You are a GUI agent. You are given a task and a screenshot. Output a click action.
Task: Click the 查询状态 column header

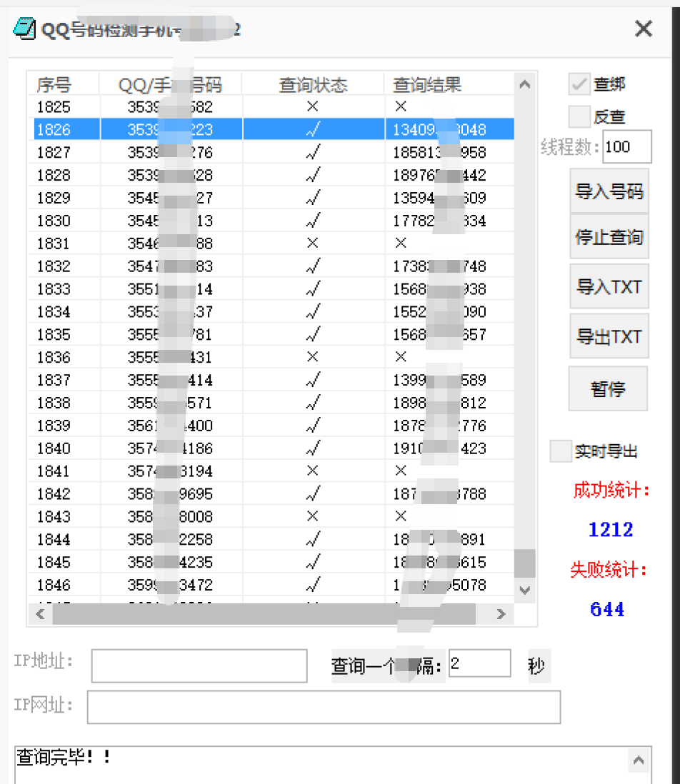313,84
